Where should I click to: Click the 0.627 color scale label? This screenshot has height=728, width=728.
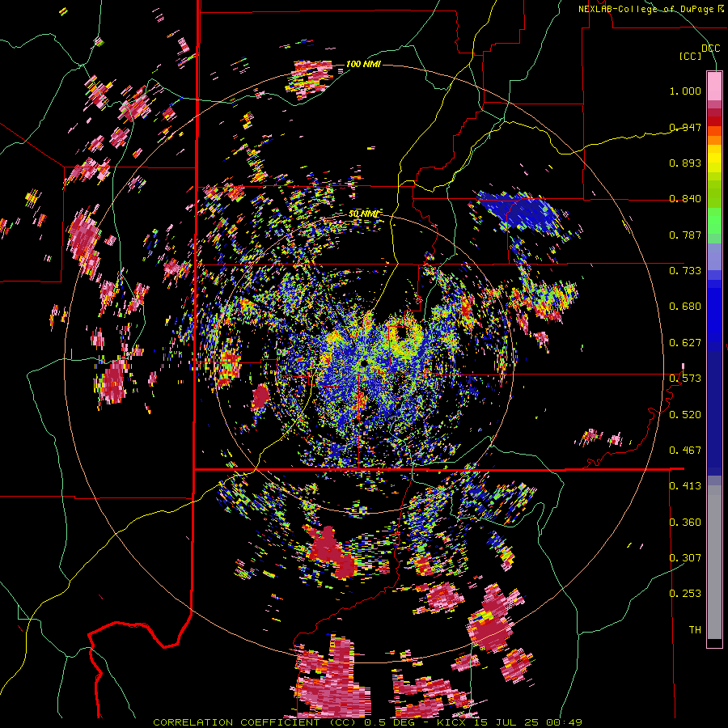[685, 343]
